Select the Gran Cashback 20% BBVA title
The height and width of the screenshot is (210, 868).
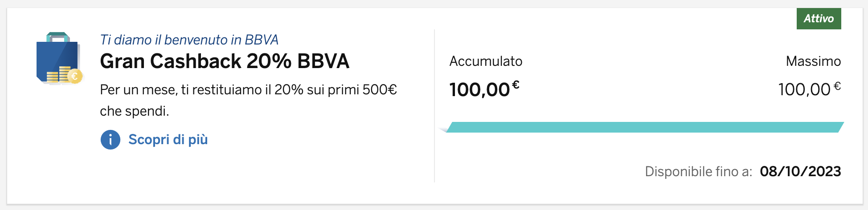[x=225, y=61]
